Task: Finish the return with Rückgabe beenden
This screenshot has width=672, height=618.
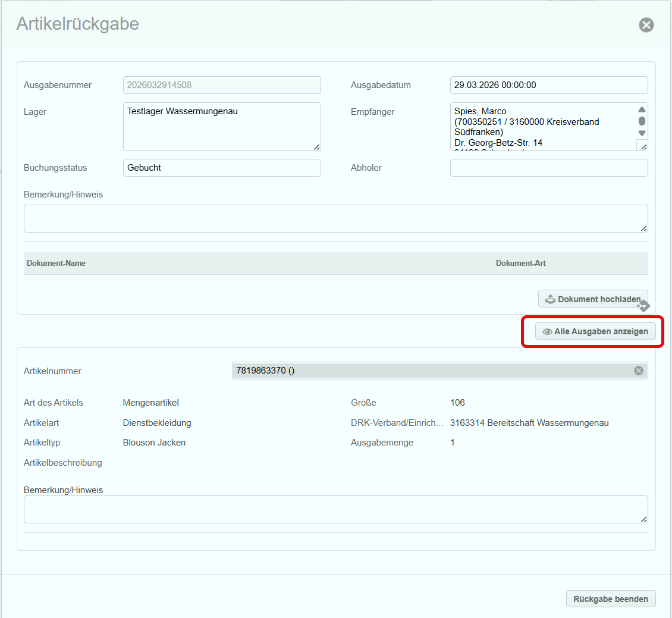Action: point(610,599)
